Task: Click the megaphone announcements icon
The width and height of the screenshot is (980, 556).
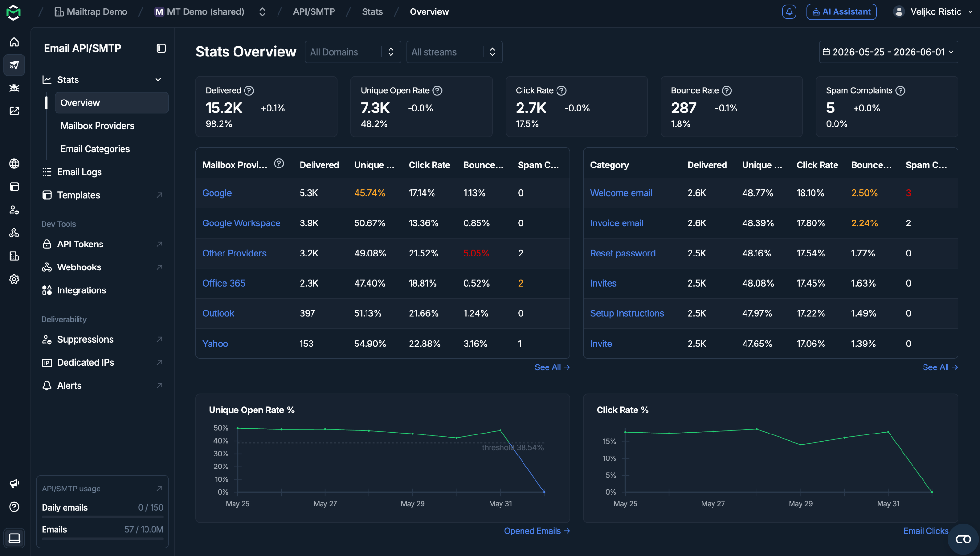Action: (x=14, y=484)
